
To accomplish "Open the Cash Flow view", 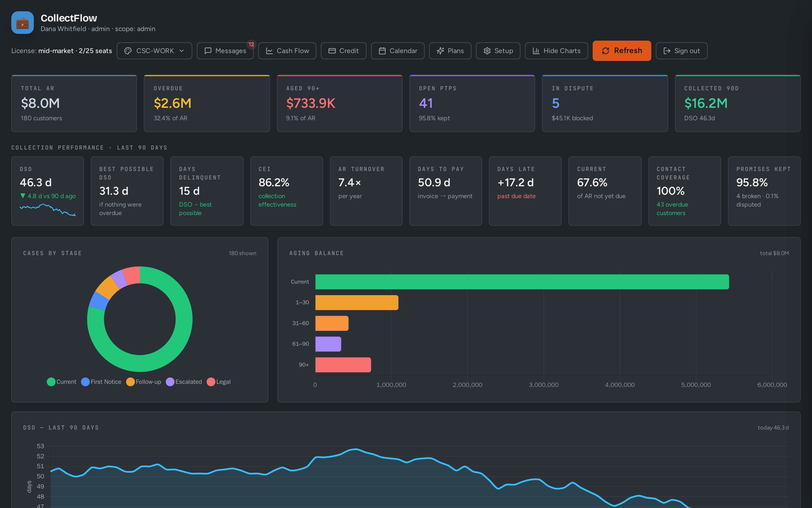I will coord(287,51).
